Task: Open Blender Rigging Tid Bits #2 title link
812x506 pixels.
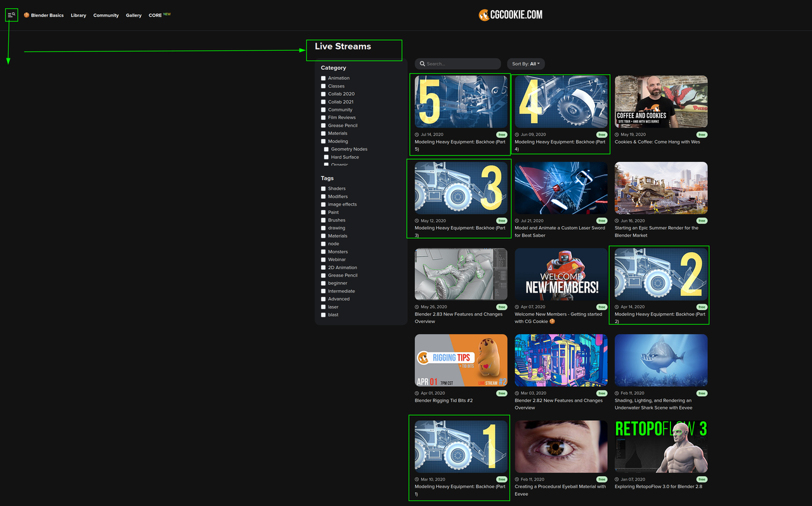Action: pos(443,401)
